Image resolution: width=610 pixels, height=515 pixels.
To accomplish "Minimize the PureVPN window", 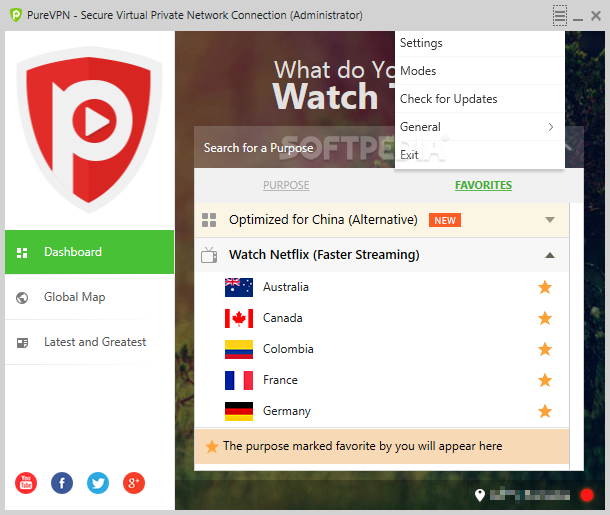I will [x=578, y=19].
